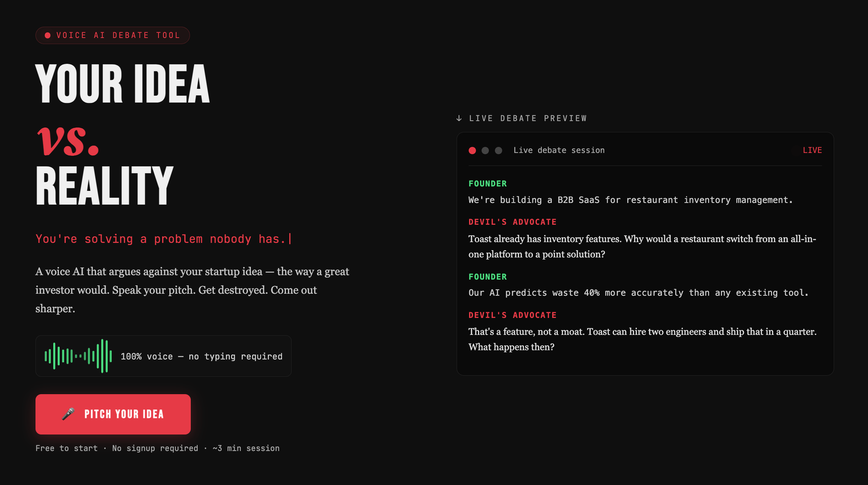Screen dimensions: 868x485
Task: Select the Voice AI Debate Tool badge
Action: (113, 35)
